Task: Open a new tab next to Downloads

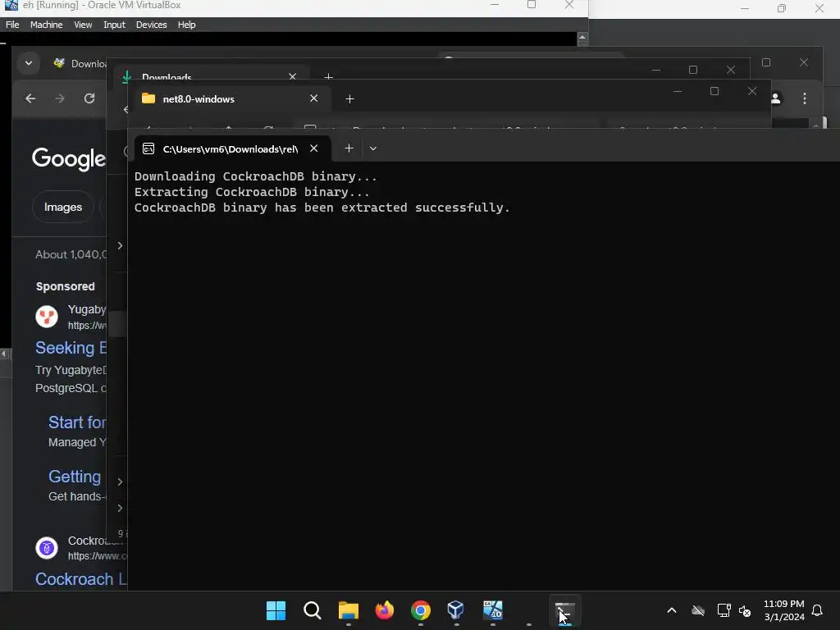Action: pos(328,77)
